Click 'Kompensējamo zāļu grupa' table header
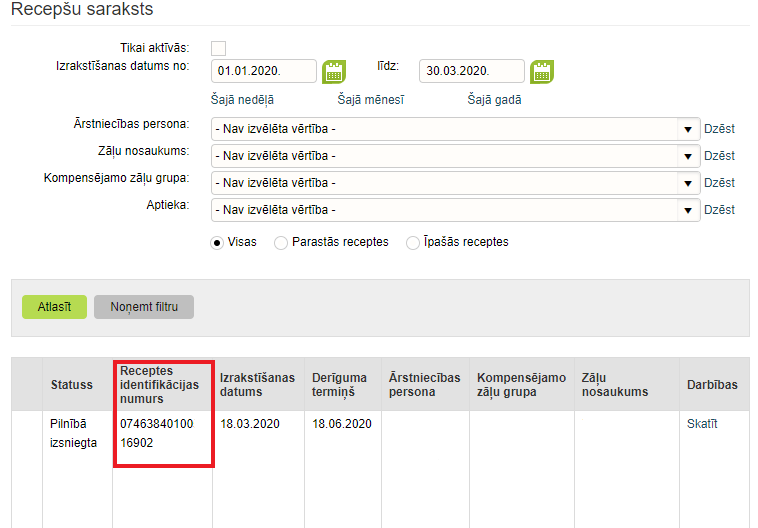 [x=522, y=385]
